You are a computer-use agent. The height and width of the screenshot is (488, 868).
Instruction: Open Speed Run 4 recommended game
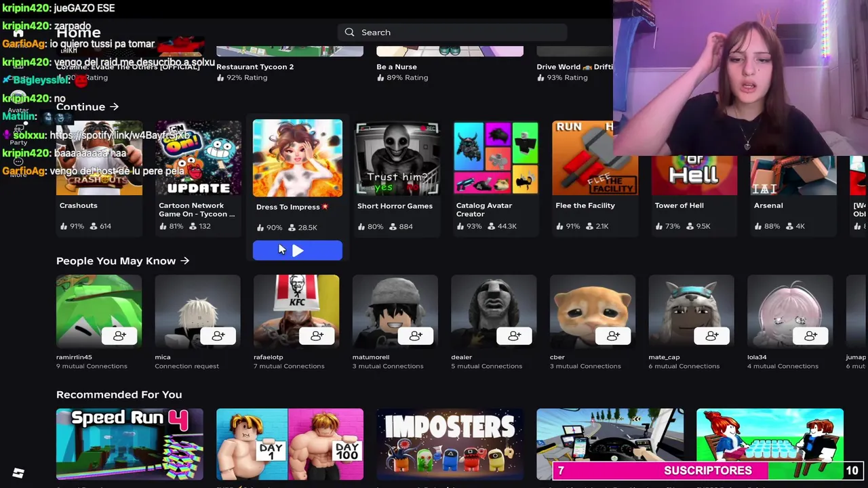coord(130,444)
